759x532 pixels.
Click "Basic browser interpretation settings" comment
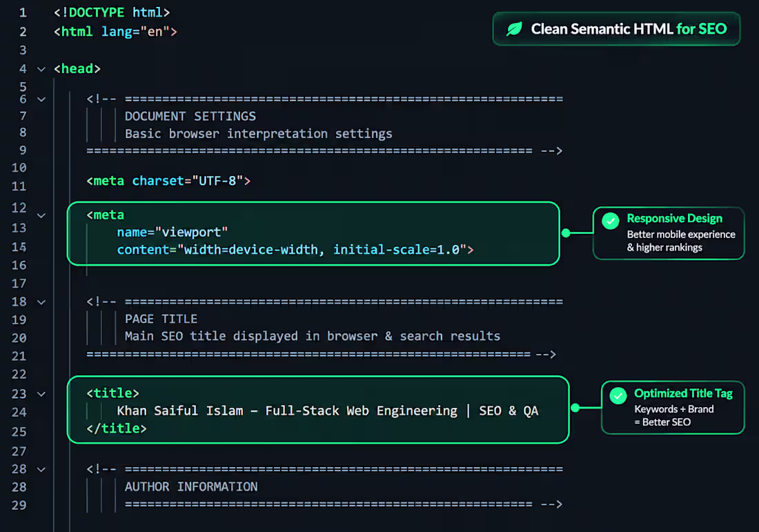click(259, 134)
